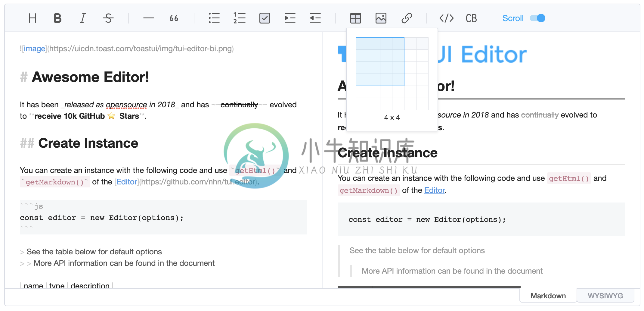Click getHtml() code in preview pane

569,178
